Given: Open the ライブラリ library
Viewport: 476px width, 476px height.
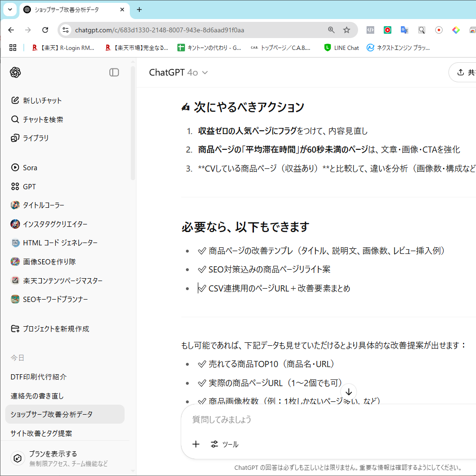Looking at the screenshot, I should 30,138.
